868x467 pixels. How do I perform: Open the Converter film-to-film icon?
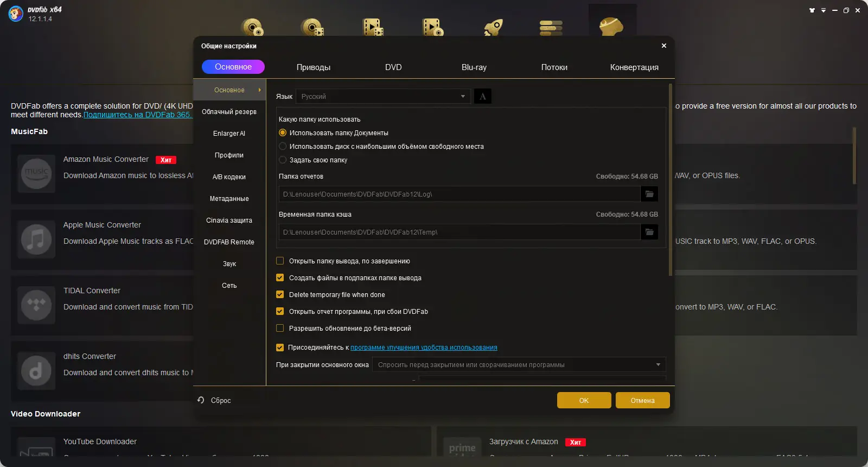click(x=373, y=27)
